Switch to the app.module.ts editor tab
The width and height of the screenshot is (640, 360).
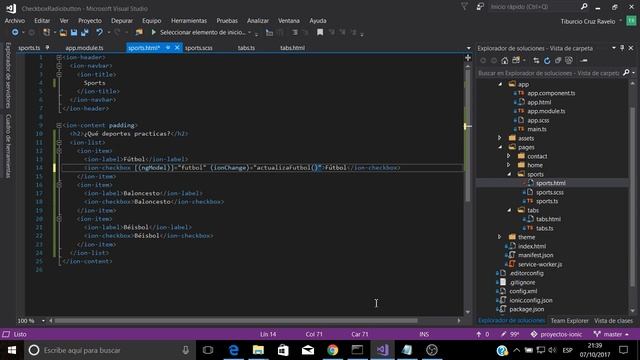[x=84, y=48]
